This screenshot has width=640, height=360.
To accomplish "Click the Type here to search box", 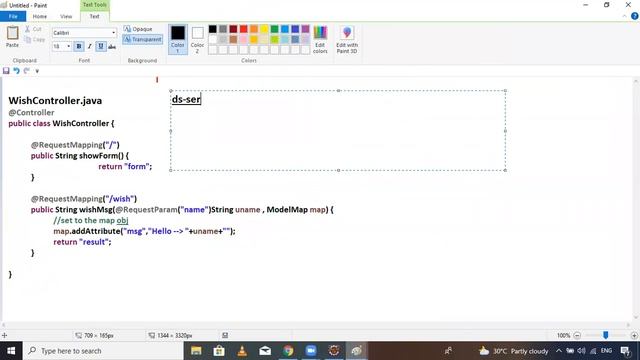I will point(103,351).
